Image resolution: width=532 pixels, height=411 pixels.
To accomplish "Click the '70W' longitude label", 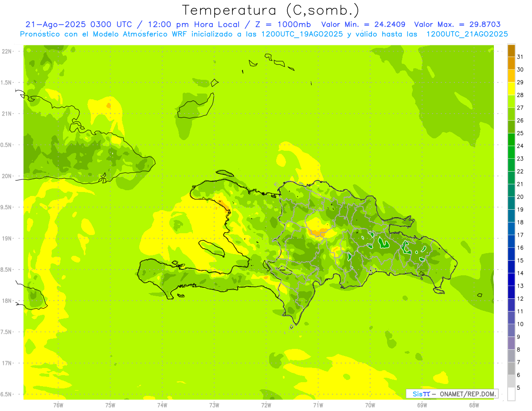I will [x=370, y=405].
